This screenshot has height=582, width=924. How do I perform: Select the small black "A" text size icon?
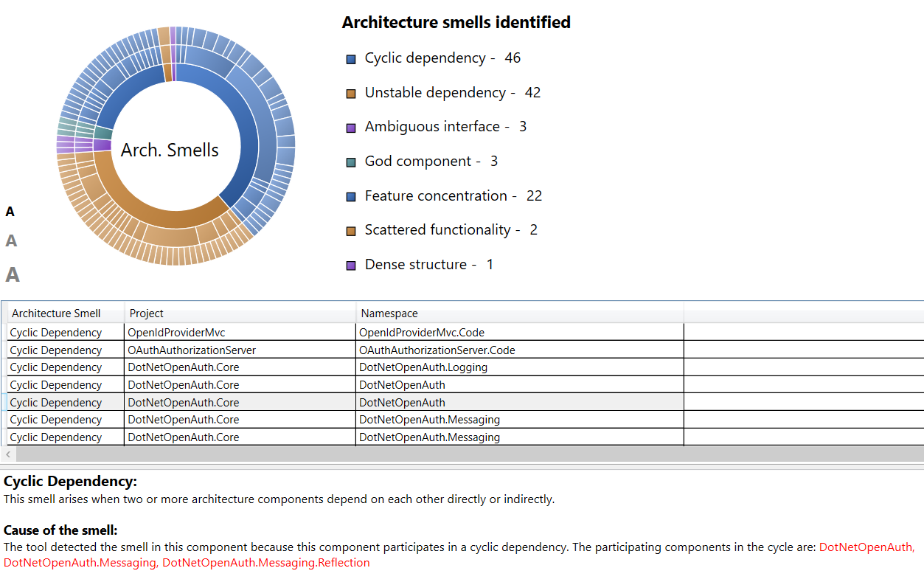(x=10, y=211)
